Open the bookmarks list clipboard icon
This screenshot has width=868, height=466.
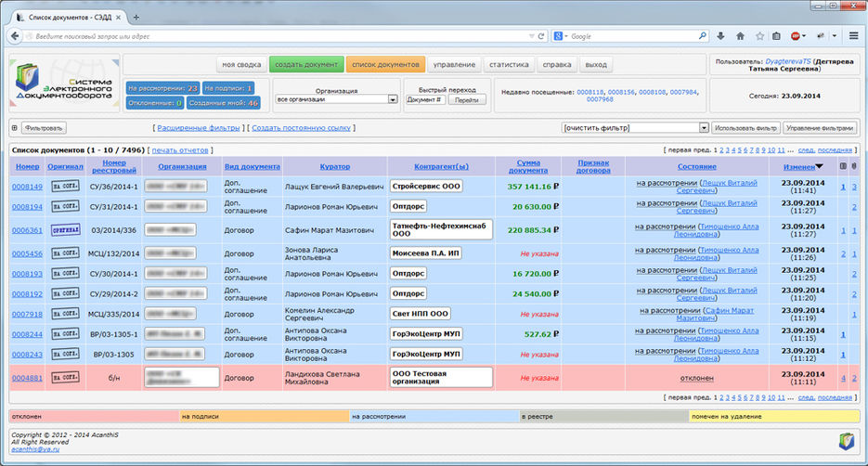click(x=776, y=36)
